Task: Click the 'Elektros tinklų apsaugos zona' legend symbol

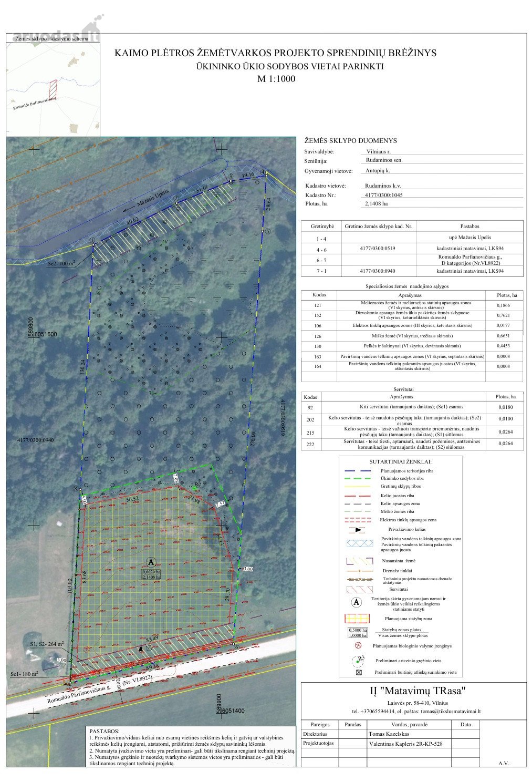Action: tap(357, 520)
